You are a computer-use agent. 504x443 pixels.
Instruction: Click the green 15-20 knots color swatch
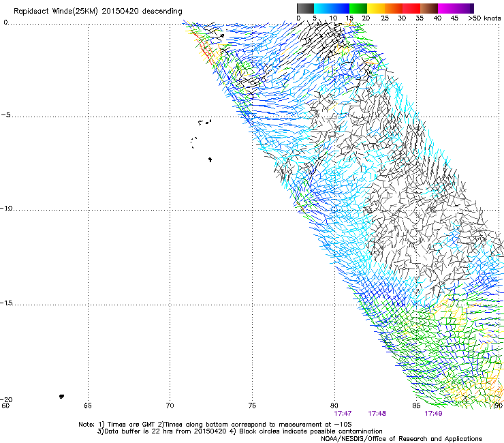(x=358, y=8)
